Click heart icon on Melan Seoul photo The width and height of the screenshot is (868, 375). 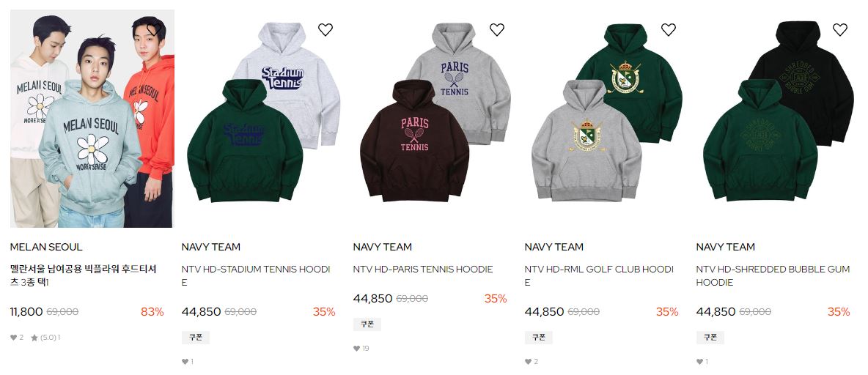[154, 29]
